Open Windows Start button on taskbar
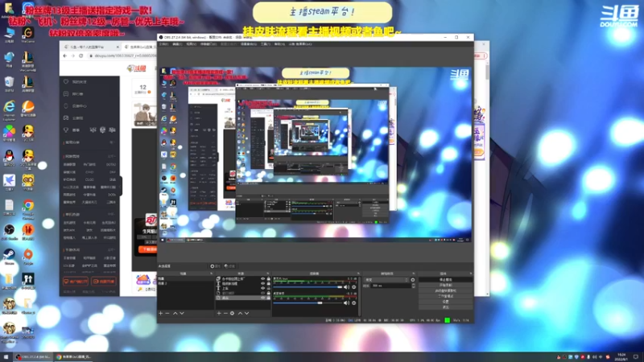 6,357
